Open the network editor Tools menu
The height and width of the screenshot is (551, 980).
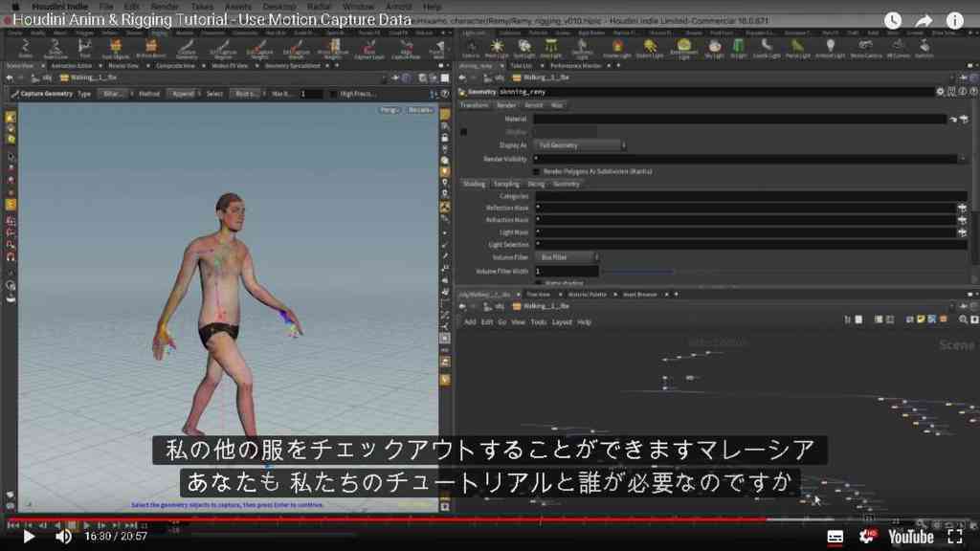coord(538,322)
